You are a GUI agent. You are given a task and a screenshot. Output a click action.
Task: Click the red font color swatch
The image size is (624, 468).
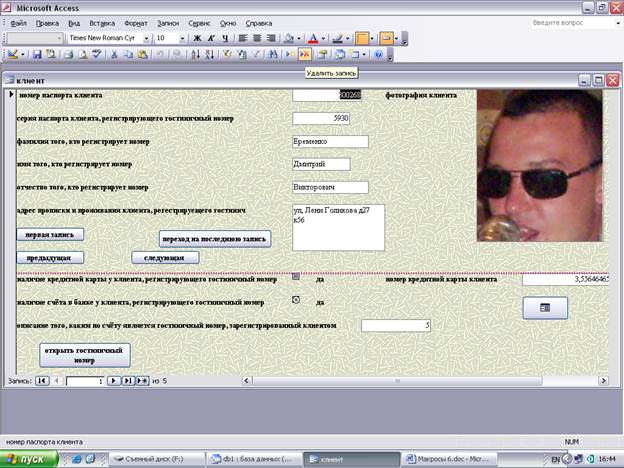point(313,39)
